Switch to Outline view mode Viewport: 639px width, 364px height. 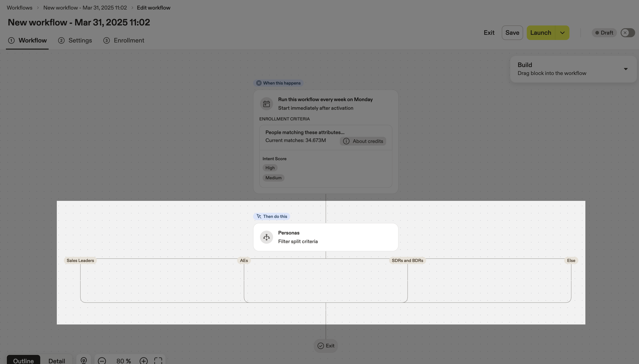pyautogui.click(x=23, y=361)
